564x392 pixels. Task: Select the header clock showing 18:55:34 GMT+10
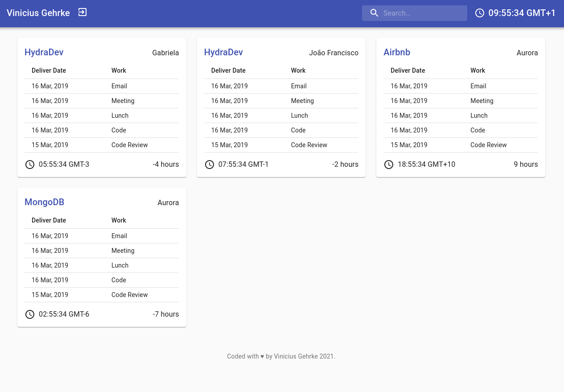click(426, 164)
